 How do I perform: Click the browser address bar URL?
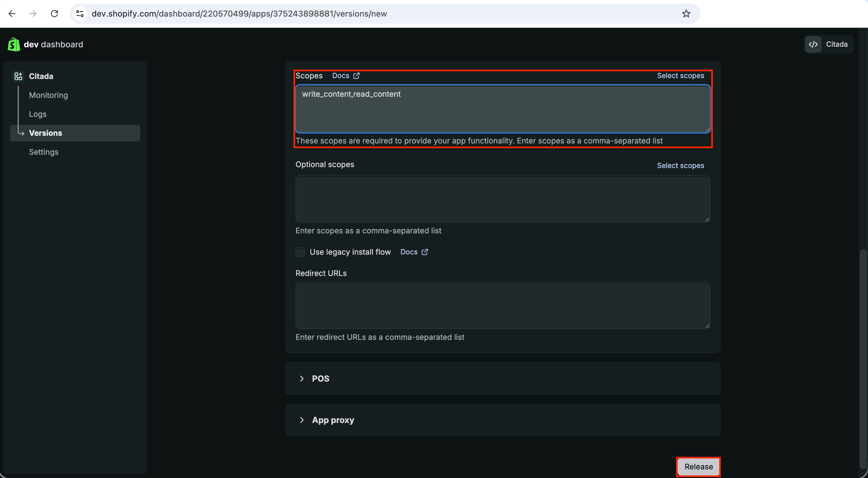(239, 14)
